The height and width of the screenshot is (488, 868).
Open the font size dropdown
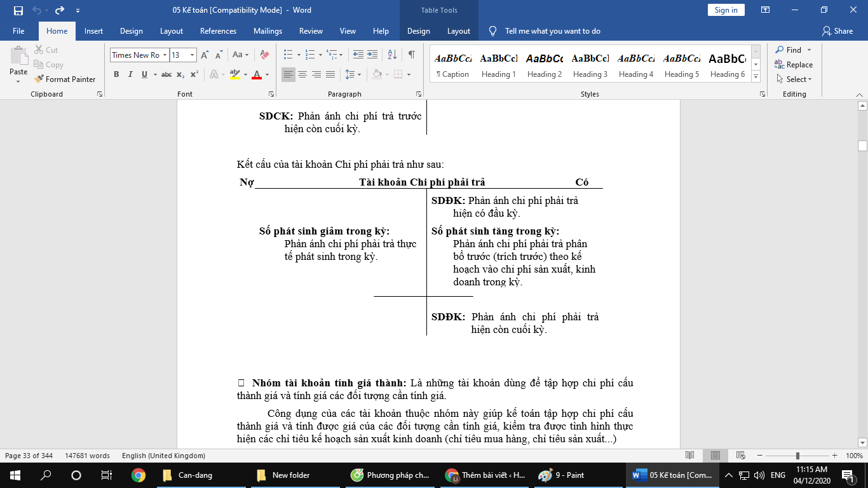tap(193, 55)
